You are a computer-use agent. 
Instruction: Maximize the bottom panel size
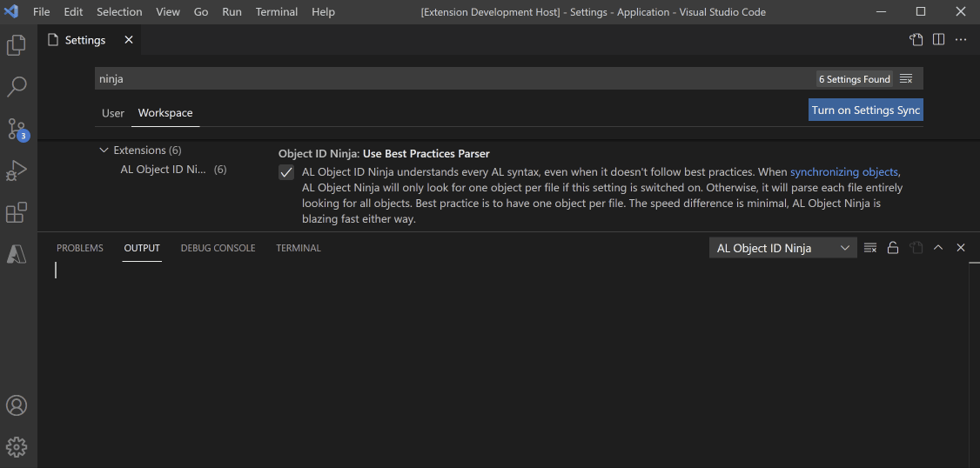[x=937, y=248]
